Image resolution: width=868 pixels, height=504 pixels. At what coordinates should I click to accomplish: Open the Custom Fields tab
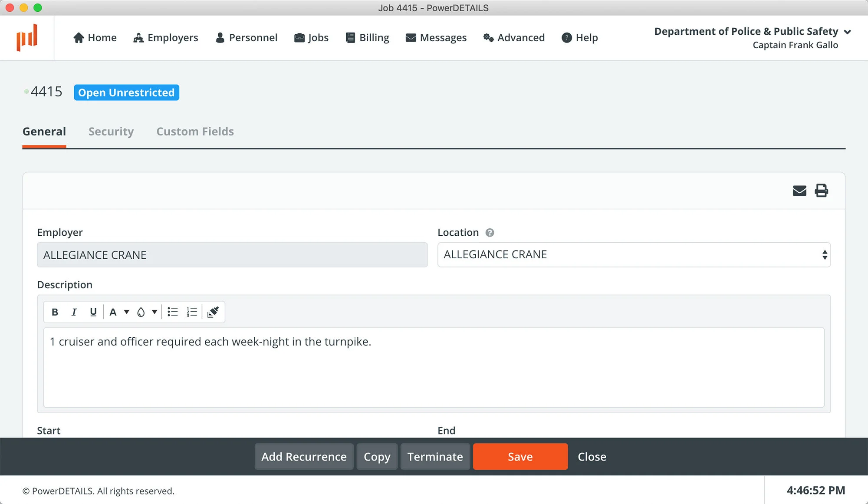coord(195,132)
